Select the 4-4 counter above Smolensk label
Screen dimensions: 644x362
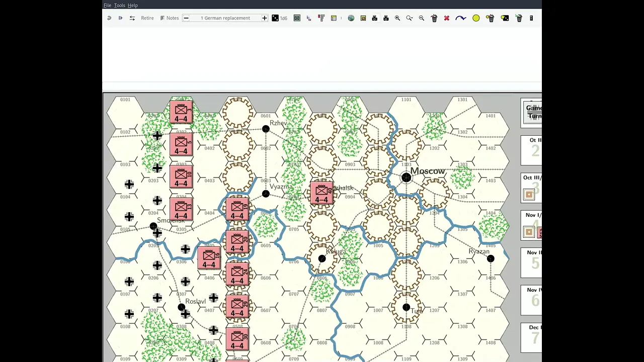[181, 209]
